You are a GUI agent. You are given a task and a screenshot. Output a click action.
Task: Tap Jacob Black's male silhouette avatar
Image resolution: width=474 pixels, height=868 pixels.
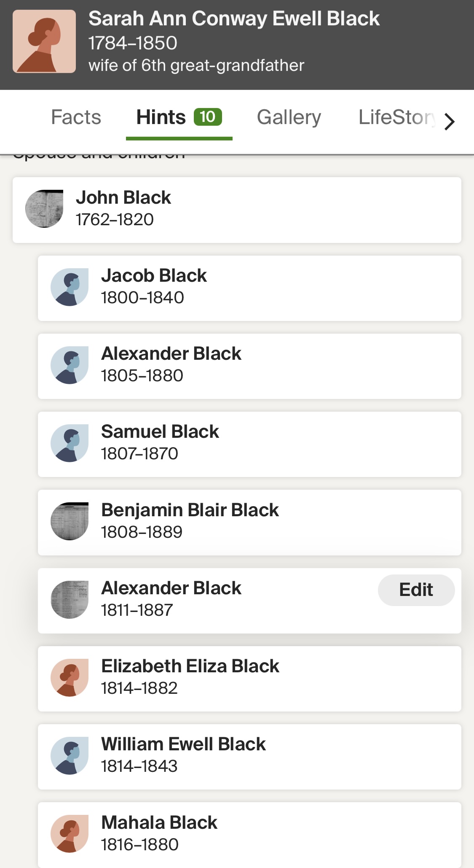[70, 287]
